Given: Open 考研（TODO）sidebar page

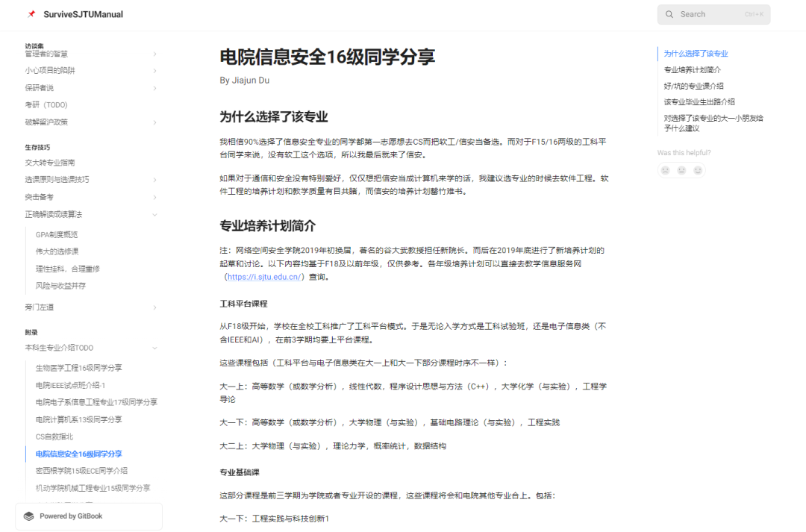Looking at the screenshot, I should 46,105.
